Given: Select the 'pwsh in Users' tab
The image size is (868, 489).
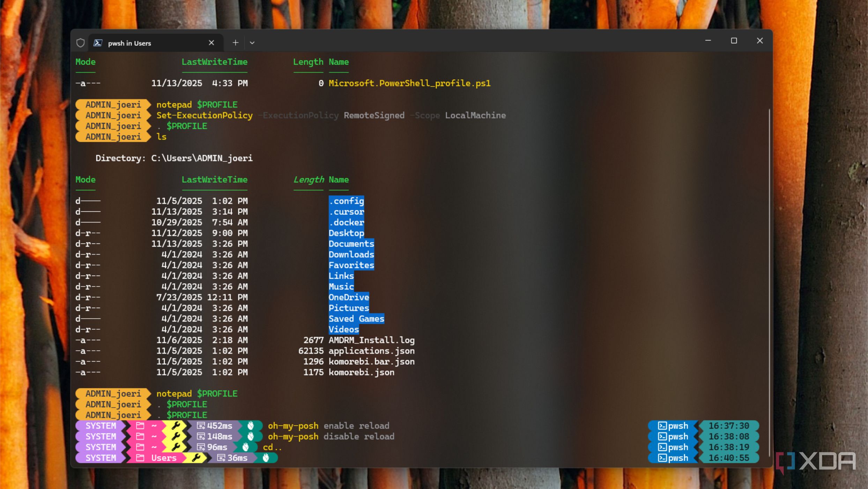Looking at the screenshot, I should tap(156, 43).
